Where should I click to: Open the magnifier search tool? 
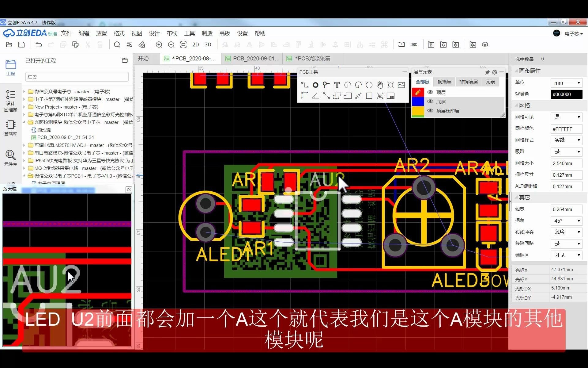[117, 44]
